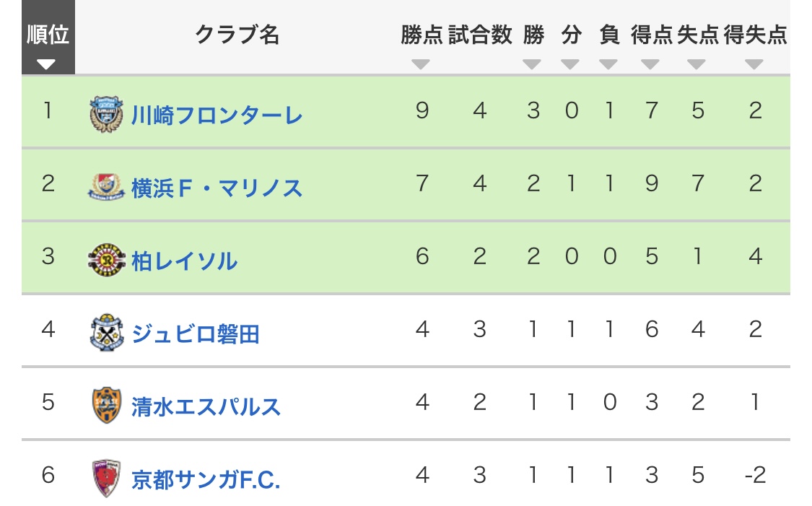The image size is (812, 506).
Task: Sort table by 順位 rank column
Action: click(x=48, y=38)
